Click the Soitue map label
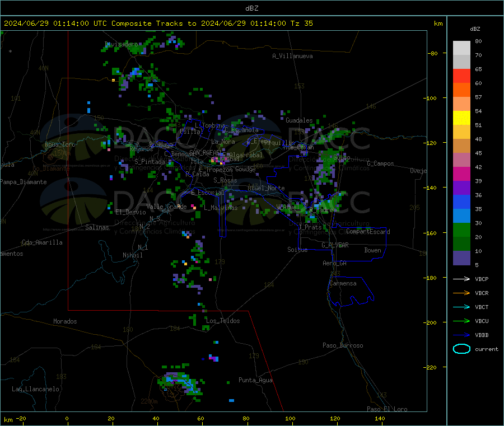Viewport: 504px width, 426px height. [297, 249]
